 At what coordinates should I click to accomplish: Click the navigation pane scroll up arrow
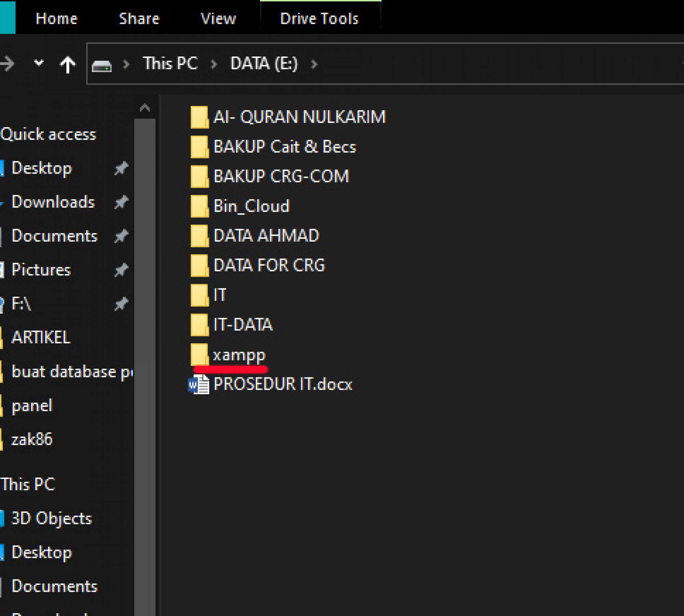(145, 108)
